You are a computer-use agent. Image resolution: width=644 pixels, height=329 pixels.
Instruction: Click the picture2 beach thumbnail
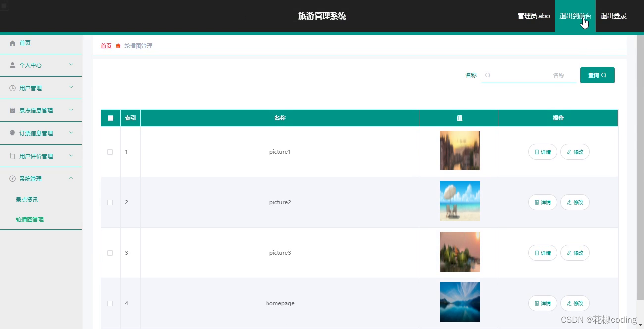[460, 201]
